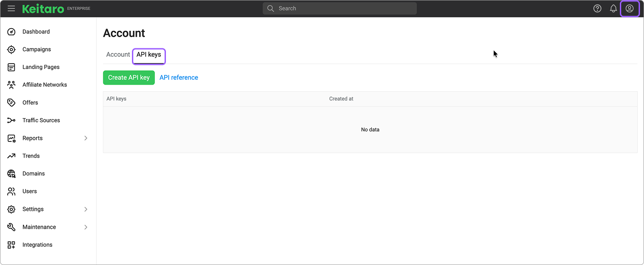Open the notifications bell icon
Screen dimensions: 644x265
point(613,9)
